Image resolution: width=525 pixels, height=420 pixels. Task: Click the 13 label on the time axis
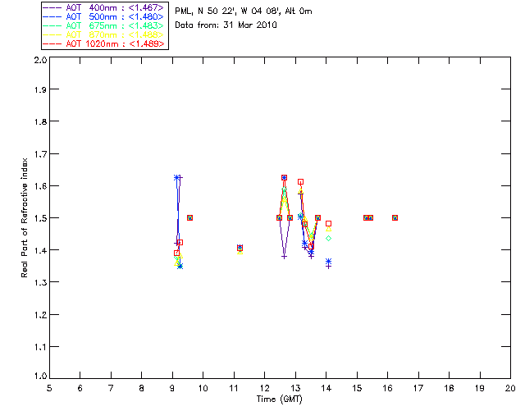click(x=295, y=388)
